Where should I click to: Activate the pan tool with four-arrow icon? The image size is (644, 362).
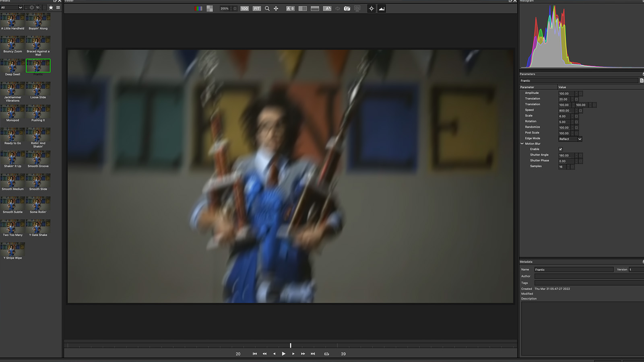pos(276,8)
